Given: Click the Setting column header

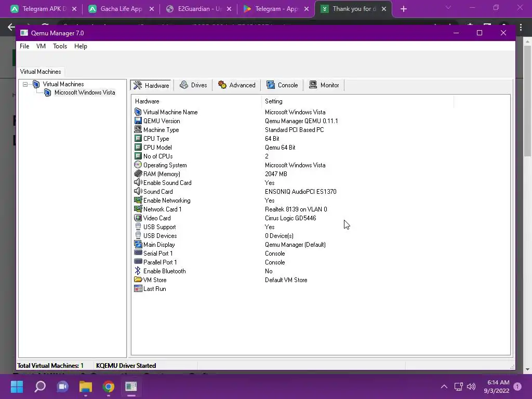Looking at the screenshot, I should [x=357, y=101].
